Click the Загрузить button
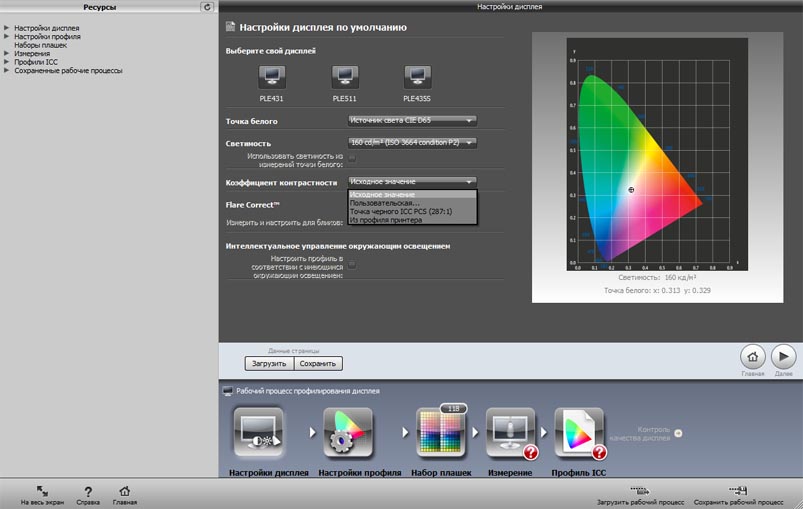This screenshot has height=509, width=803. [x=270, y=364]
